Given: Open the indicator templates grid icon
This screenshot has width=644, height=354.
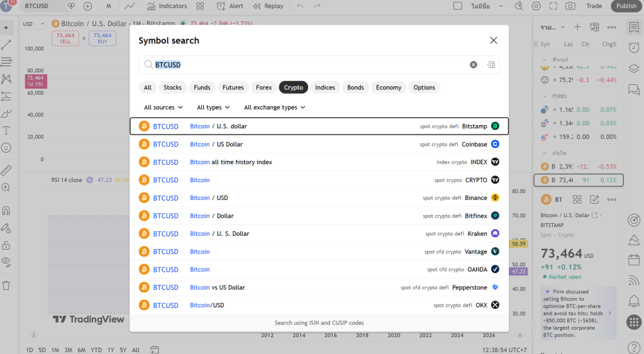Looking at the screenshot, I should click(x=200, y=6).
